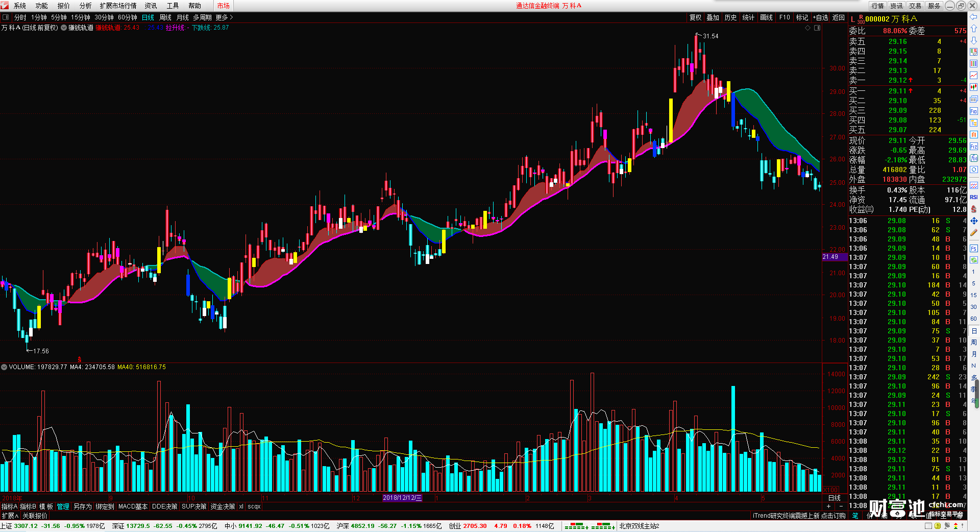Click the 21.49 price axis marker
980x532 pixels.
(834, 257)
